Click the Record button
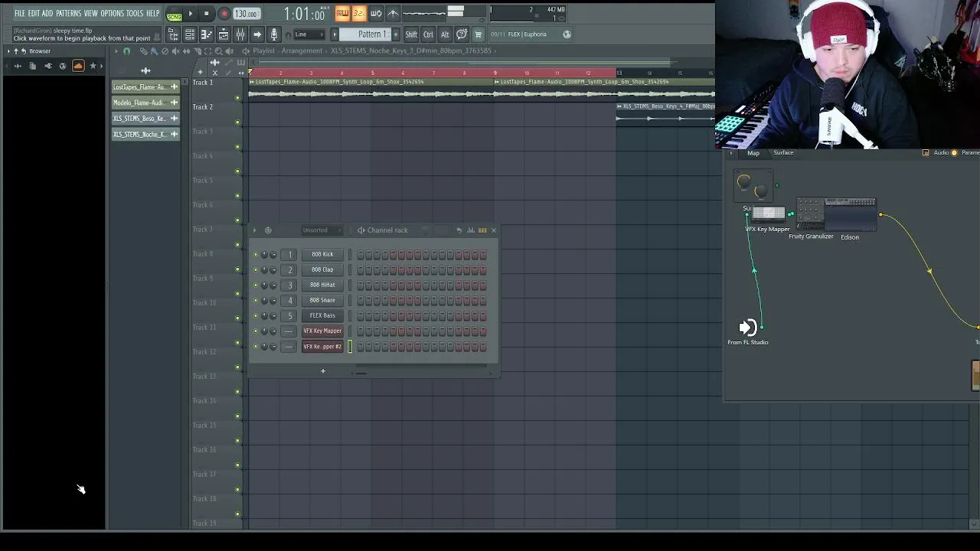 coord(224,14)
